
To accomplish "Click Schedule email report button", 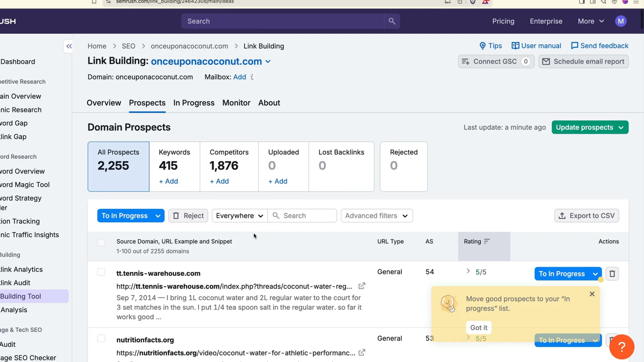I will 583,62.
